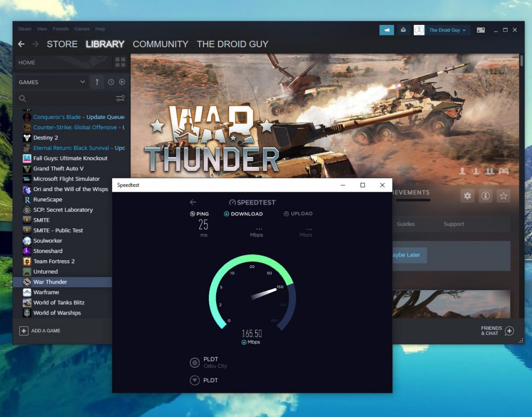Screen dimensions: 532x417
Task: Expand the GAMES dropdown filter
Action: (52, 82)
